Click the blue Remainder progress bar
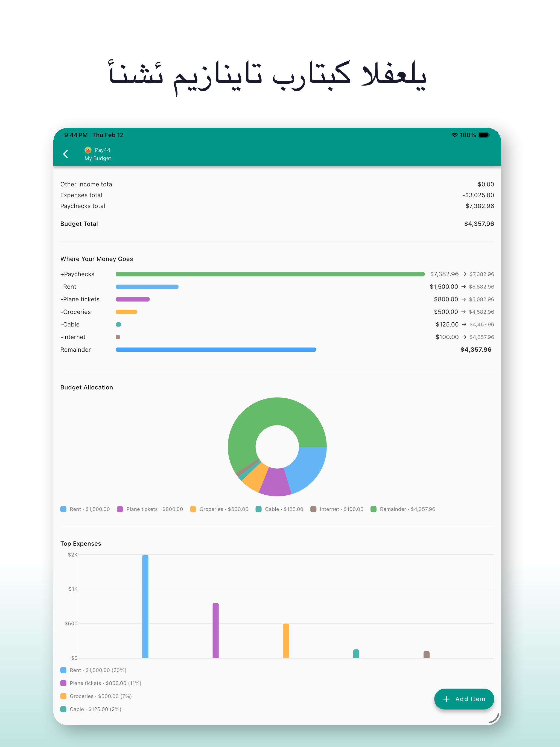 pos(216,349)
